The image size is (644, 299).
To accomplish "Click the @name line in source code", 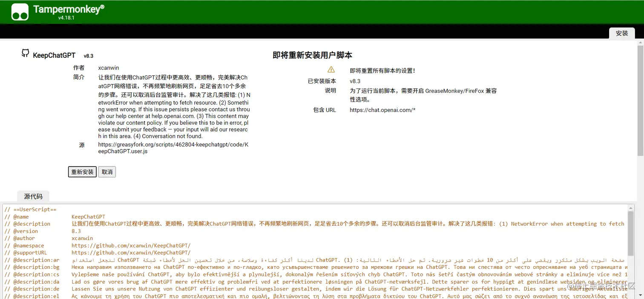I will [x=55, y=217].
